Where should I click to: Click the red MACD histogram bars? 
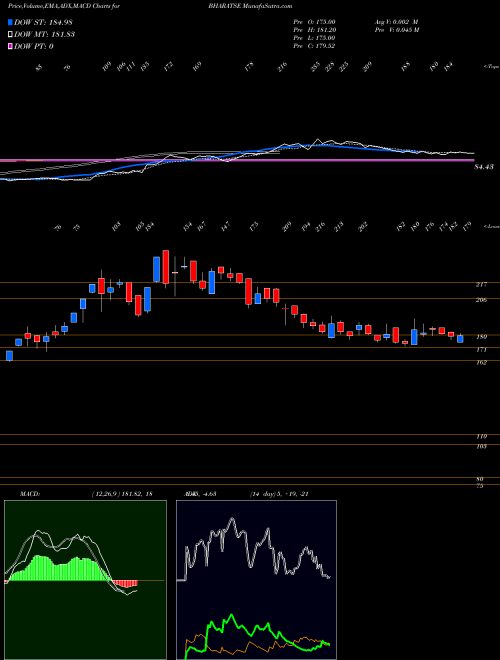pyautogui.click(x=125, y=583)
